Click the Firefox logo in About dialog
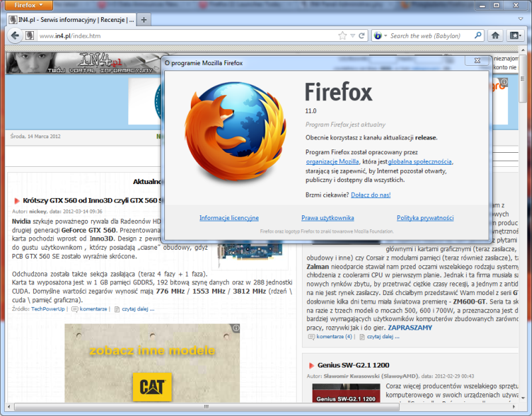 tap(235, 132)
